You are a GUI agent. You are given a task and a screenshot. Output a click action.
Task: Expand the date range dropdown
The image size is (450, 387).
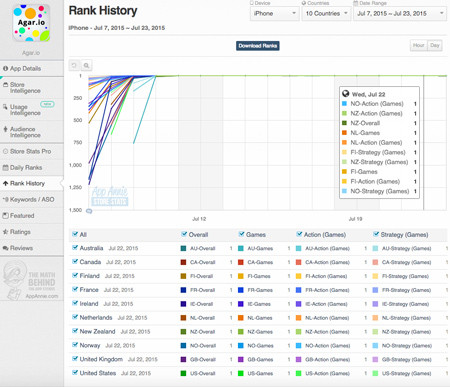[400, 14]
